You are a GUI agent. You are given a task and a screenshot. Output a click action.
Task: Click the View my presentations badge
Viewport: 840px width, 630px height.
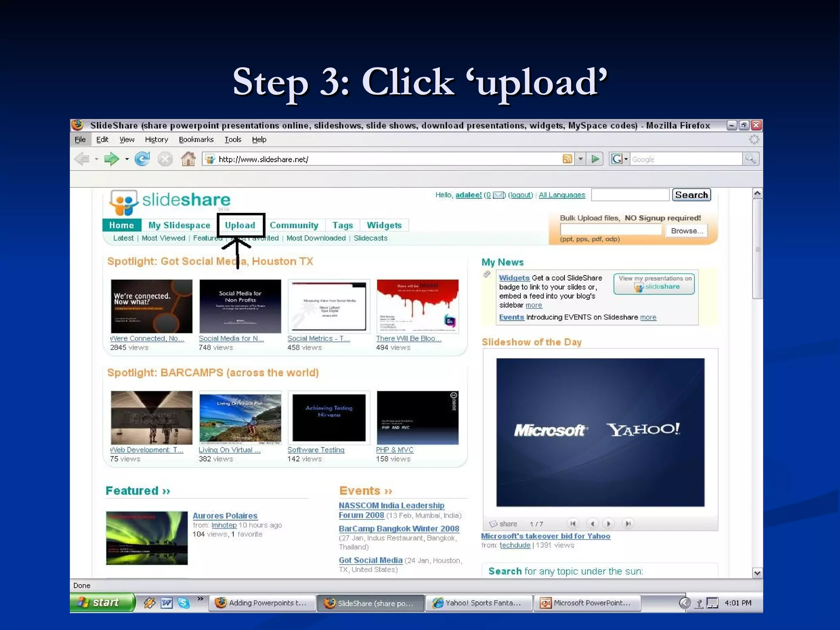[654, 283]
